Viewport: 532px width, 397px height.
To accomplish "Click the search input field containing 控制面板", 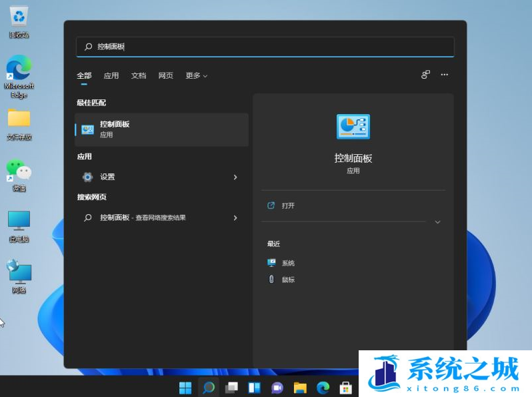I will tap(267, 47).
